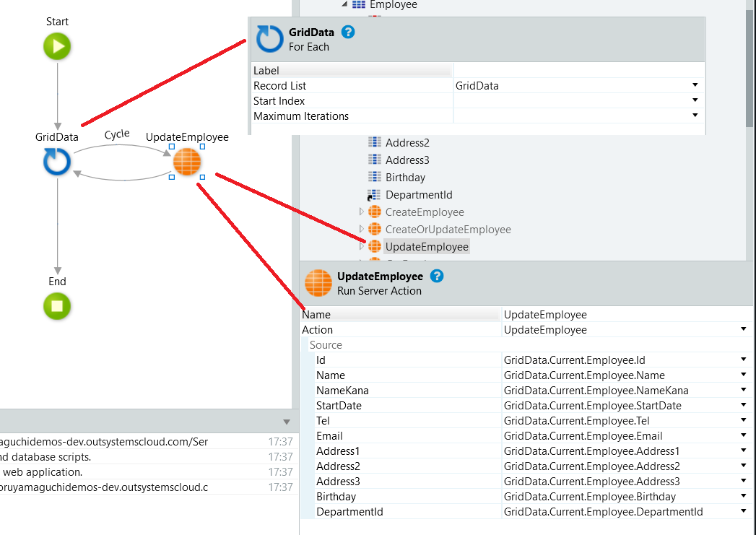
Task: Click the End node in the flow
Action: (x=57, y=306)
